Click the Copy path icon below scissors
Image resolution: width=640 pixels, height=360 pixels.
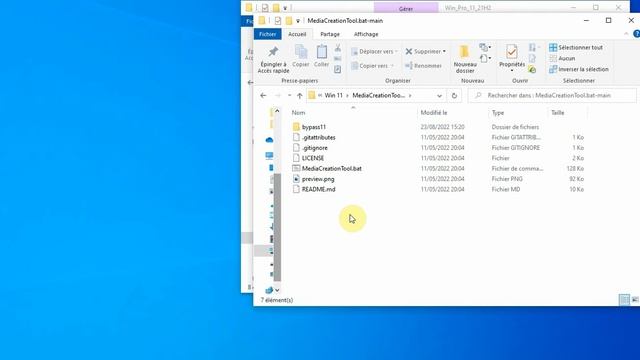pos(338,59)
